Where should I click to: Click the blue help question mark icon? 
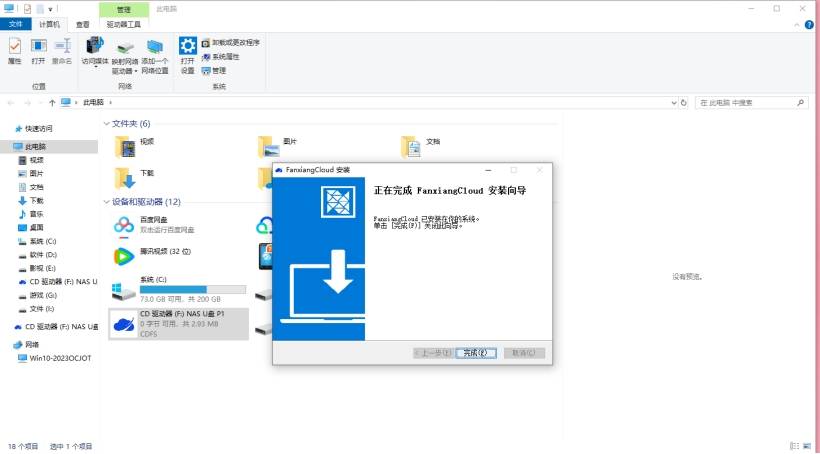click(x=810, y=23)
